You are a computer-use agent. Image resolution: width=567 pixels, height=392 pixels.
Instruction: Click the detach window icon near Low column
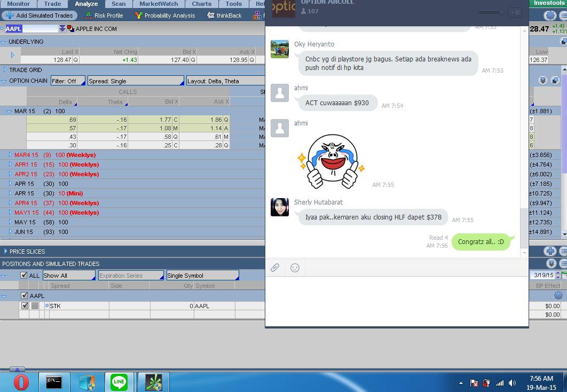[x=563, y=42]
